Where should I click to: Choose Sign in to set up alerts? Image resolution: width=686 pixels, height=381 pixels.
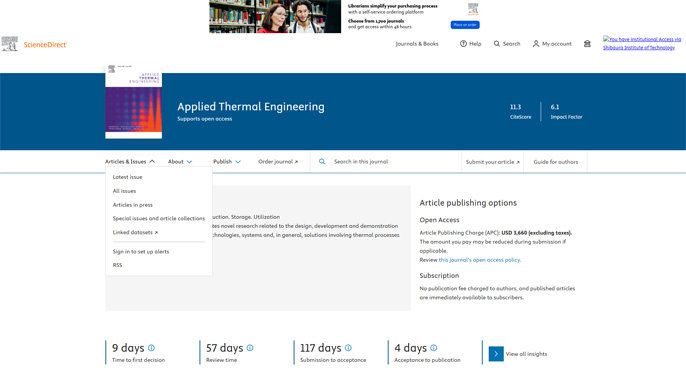(x=141, y=252)
